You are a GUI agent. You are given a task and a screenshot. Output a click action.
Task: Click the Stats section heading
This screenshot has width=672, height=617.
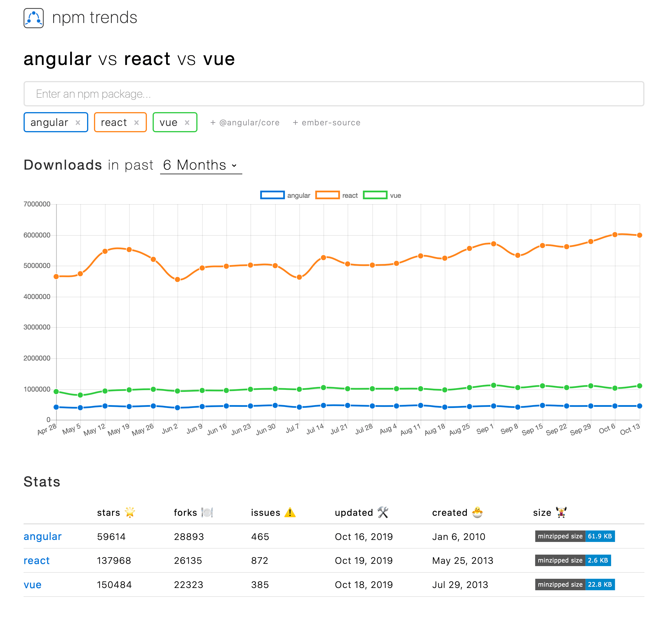pos(42,482)
